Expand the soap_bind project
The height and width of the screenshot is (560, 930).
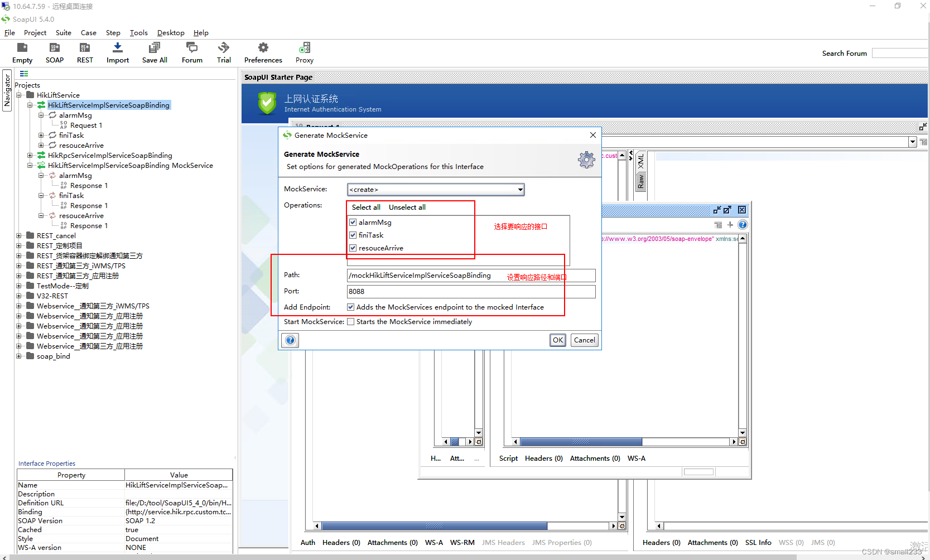pyautogui.click(x=19, y=356)
